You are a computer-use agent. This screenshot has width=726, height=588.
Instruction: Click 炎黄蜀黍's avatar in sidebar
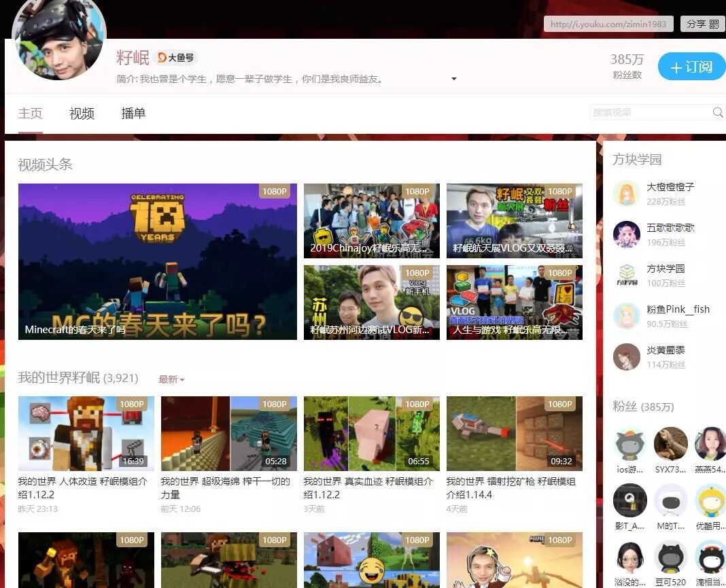pyautogui.click(x=627, y=357)
